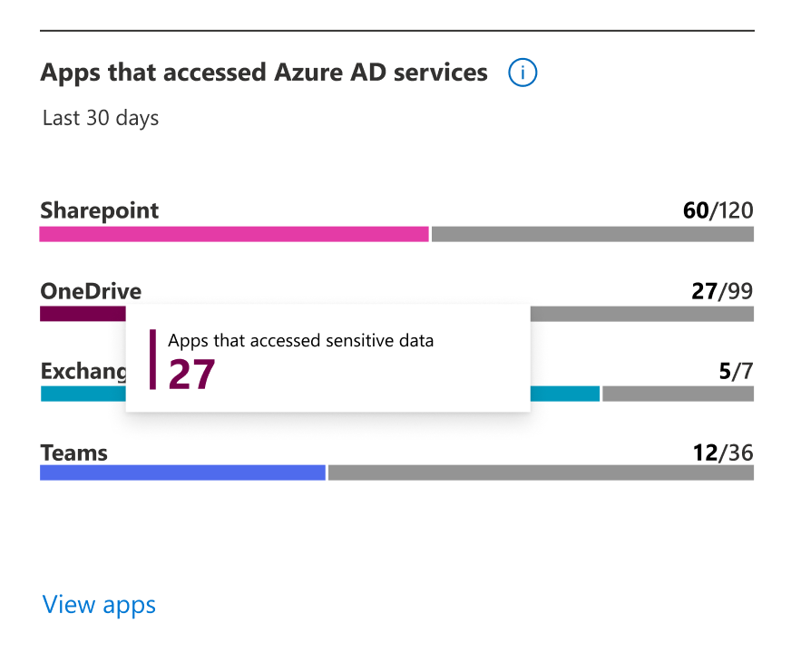This screenshot has height=672, width=791.
Task: Click the gray Sharepoint remaining bar
Action: [592, 234]
